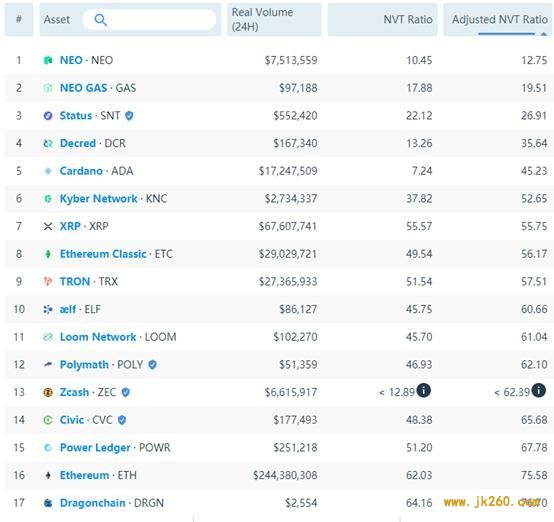Click the info icon beside Zcash NVT Ratio 12.89

(x=424, y=391)
